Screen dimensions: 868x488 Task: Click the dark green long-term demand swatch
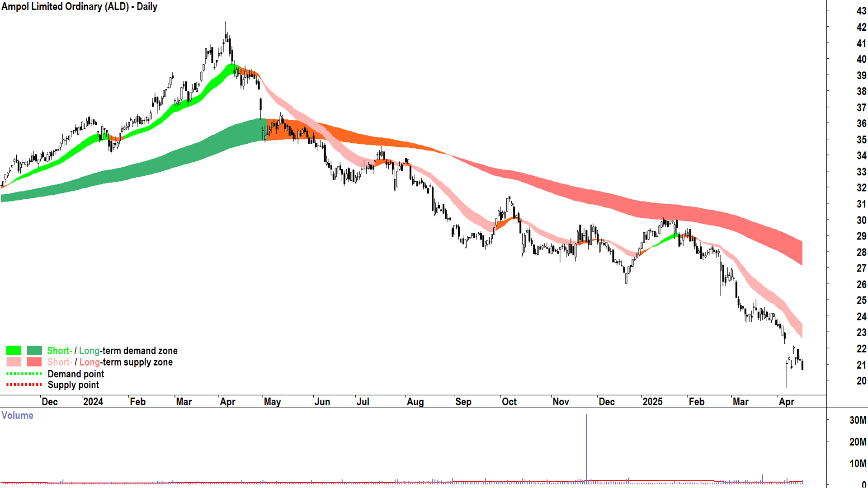tap(34, 351)
